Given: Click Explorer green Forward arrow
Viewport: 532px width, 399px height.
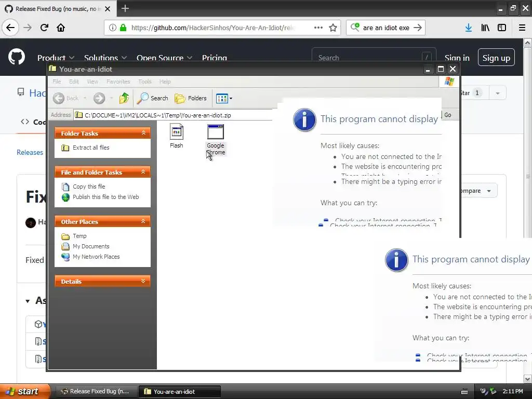Looking at the screenshot, I should [x=99, y=98].
